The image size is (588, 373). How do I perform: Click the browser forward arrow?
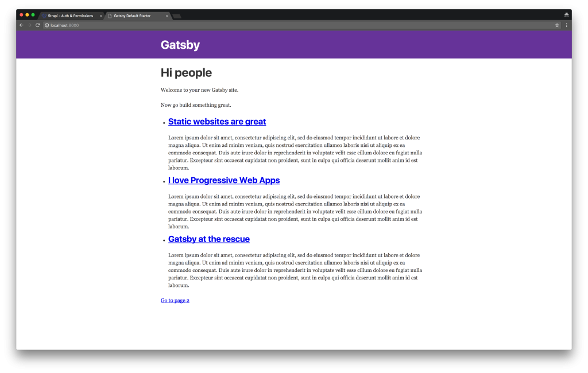(29, 25)
